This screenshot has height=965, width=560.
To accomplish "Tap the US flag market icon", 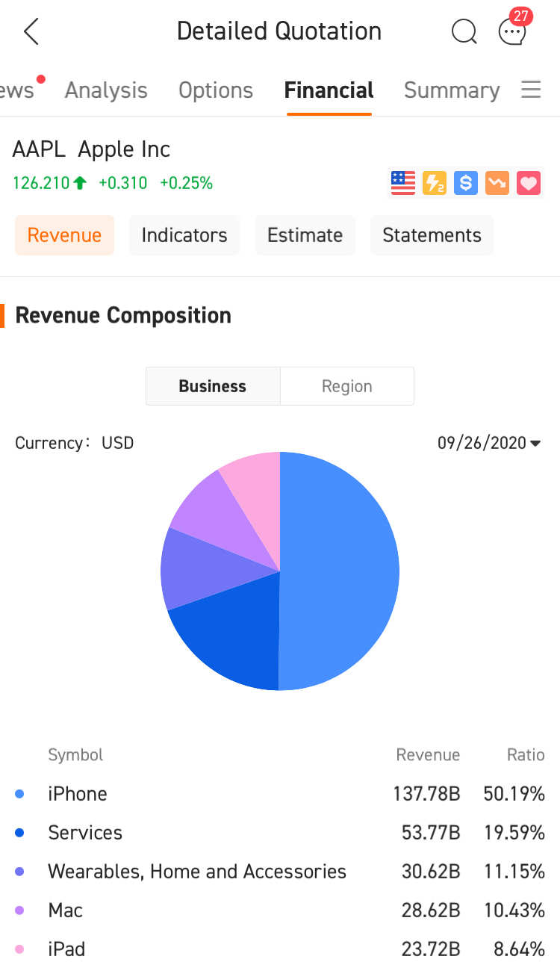I will point(403,183).
